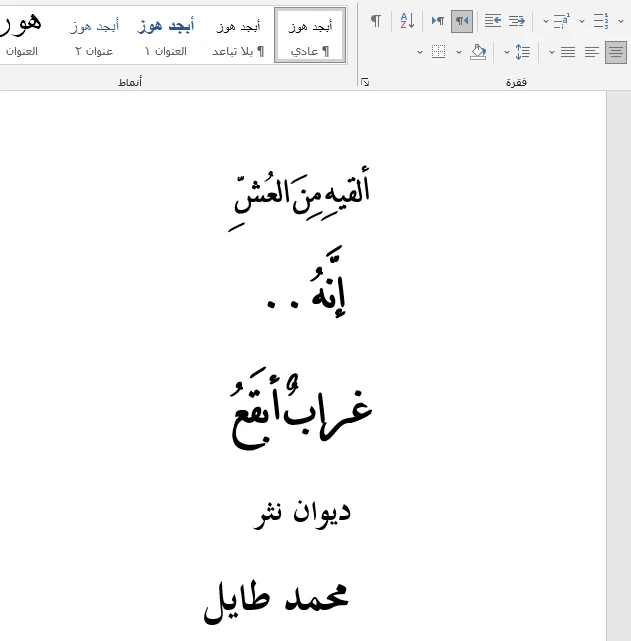
Task: Set left-to-right text direction
Action: [438, 21]
